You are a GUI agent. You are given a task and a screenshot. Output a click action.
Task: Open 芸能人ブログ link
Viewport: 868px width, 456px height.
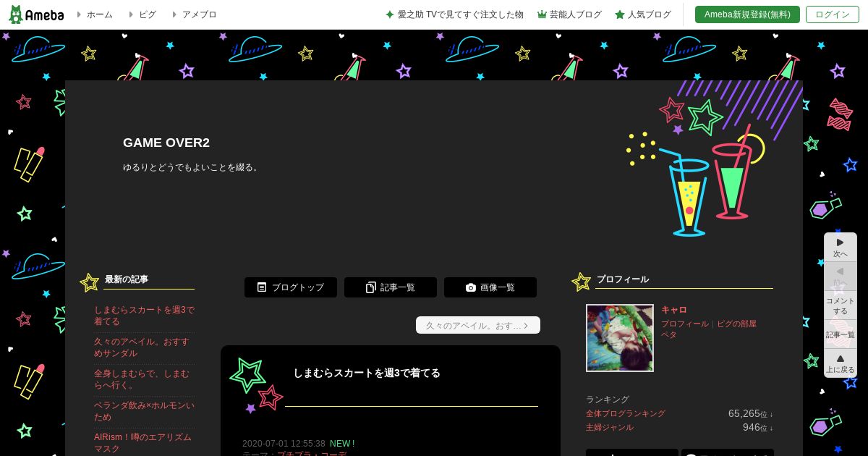pyautogui.click(x=575, y=14)
